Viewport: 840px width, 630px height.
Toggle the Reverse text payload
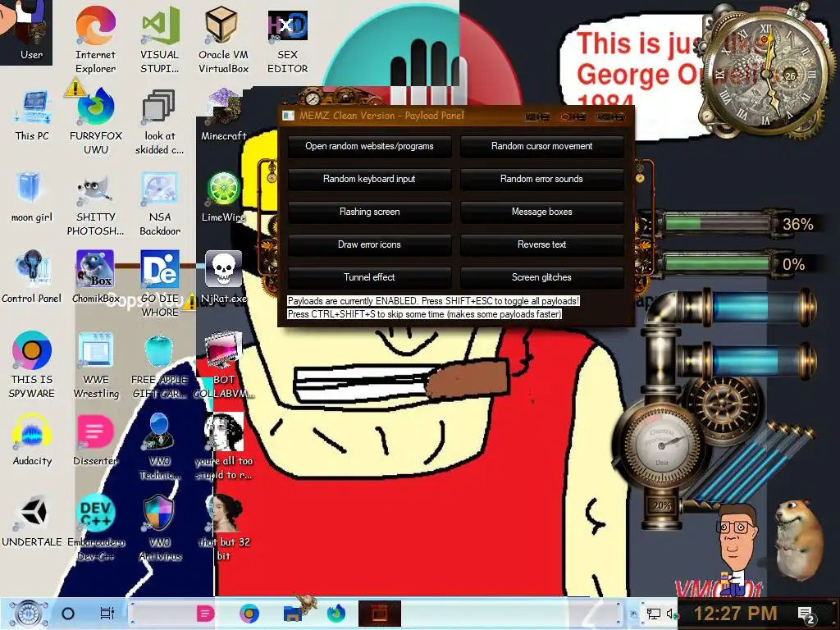pos(541,244)
